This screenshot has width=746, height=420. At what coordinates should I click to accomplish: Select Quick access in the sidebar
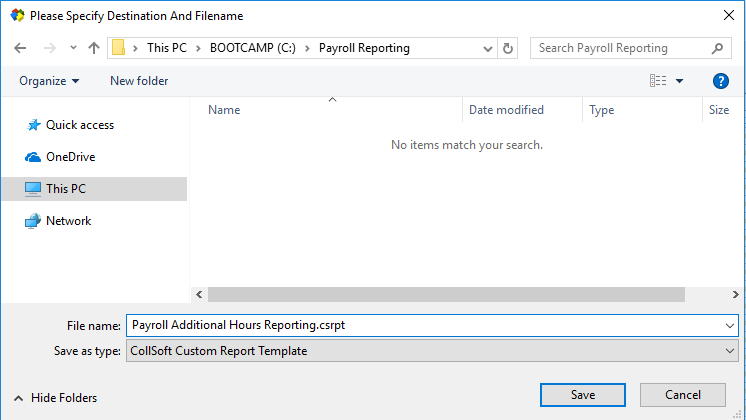click(79, 125)
